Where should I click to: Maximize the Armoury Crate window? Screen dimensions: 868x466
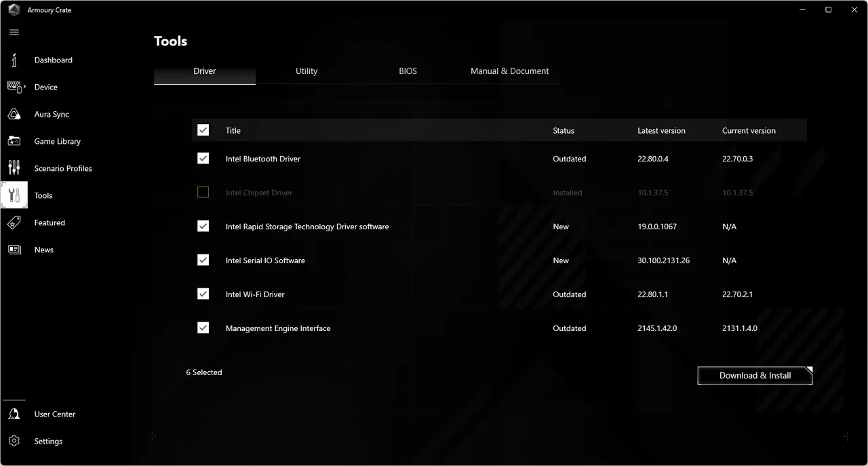pos(828,10)
